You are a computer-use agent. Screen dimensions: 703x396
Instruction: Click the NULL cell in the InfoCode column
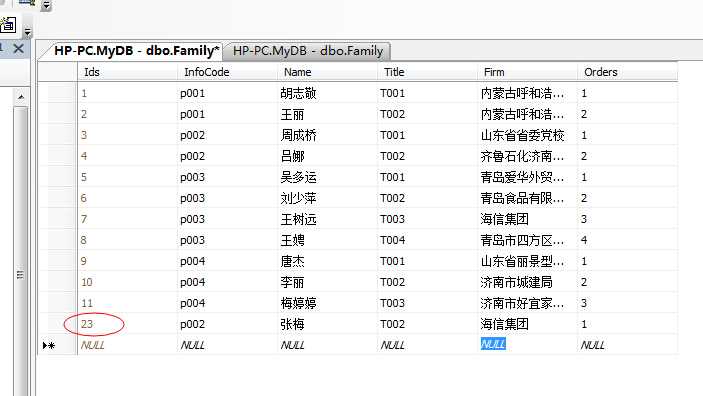pyautogui.click(x=227, y=345)
